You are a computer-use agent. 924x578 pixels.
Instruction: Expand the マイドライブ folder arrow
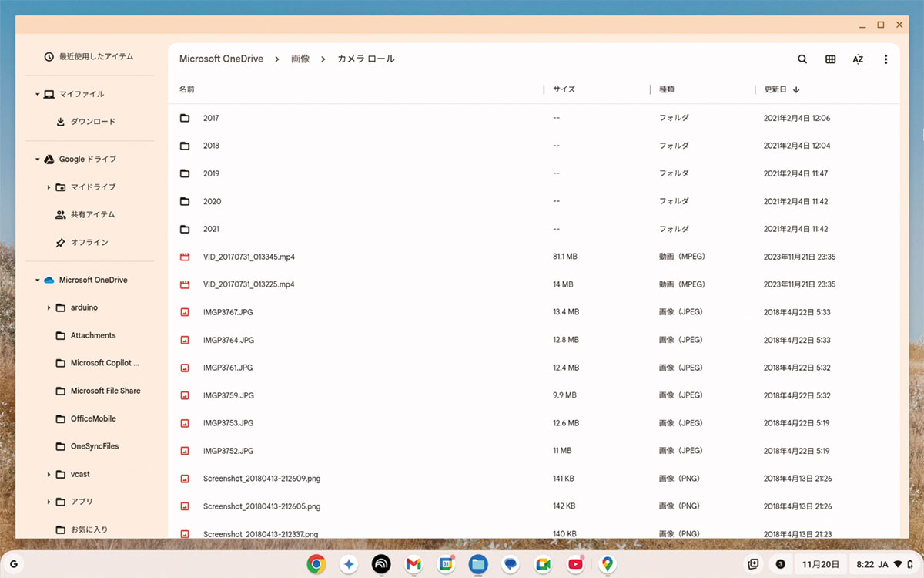(x=49, y=187)
